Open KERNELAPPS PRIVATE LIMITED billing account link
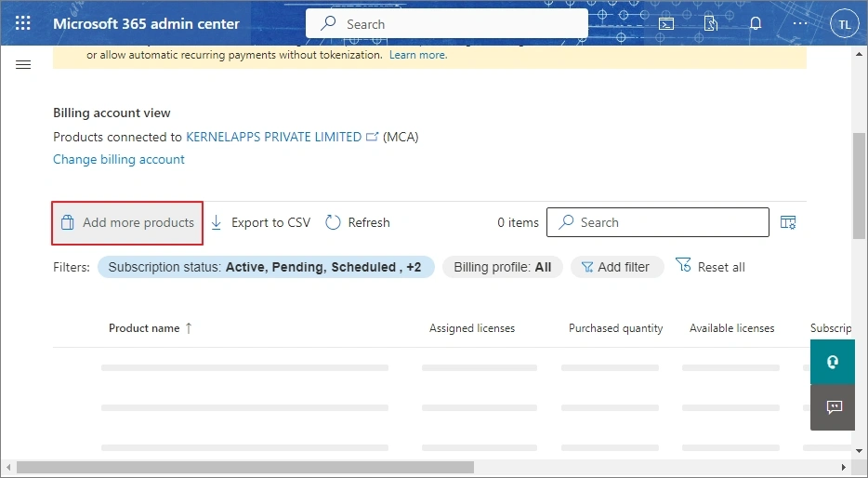 (x=273, y=137)
